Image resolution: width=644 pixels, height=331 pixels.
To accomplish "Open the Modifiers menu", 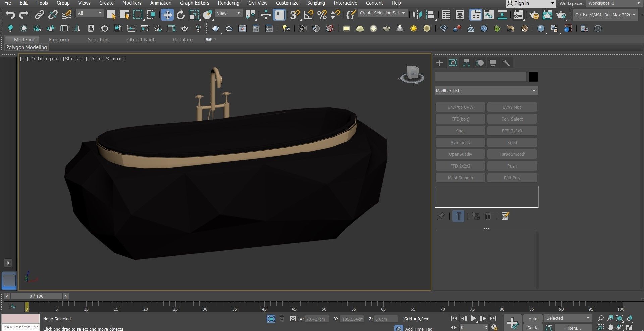I will point(131,3).
